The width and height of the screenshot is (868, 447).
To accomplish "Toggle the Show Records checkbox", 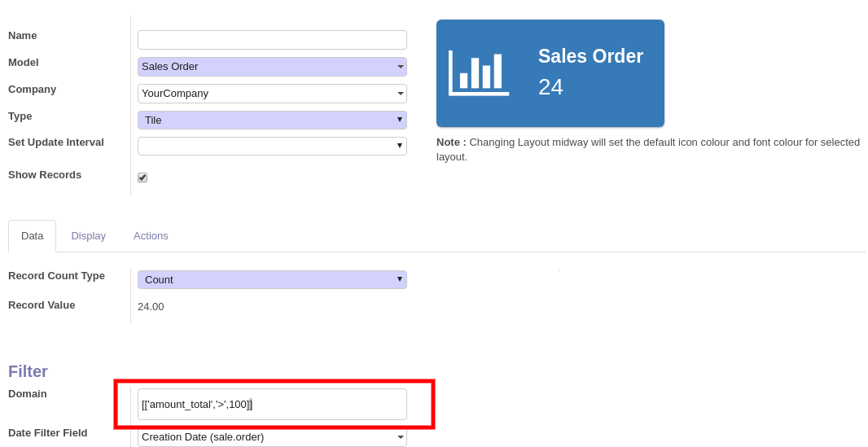I will pyautogui.click(x=142, y=177).
